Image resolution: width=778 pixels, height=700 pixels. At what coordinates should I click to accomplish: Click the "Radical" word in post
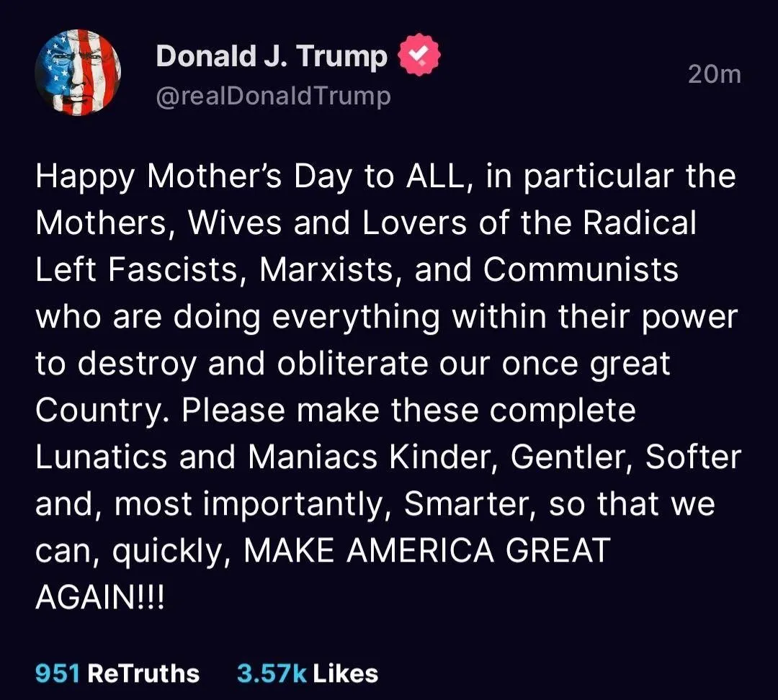[639, 223]
